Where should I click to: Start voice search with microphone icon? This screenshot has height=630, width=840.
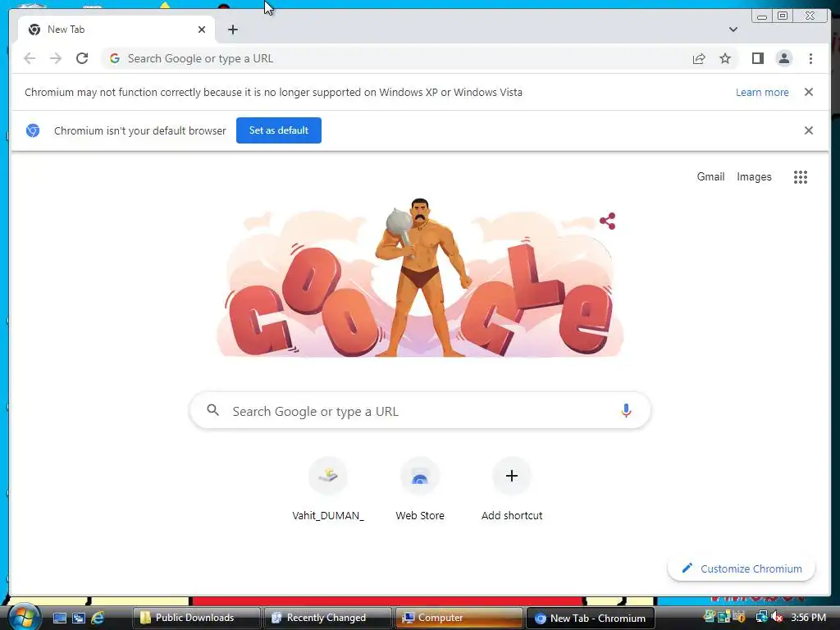[626, 411]
